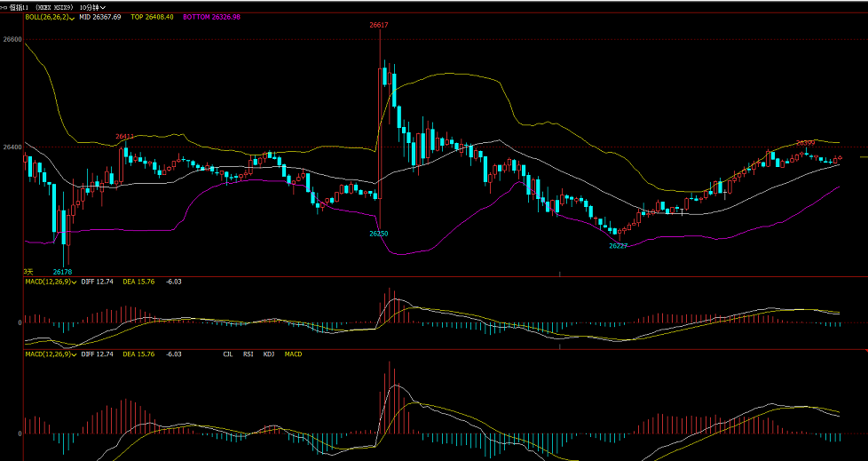Click the BOLL BOTTOM value in magenta
The image size is (868, 461).
[211, 17]
